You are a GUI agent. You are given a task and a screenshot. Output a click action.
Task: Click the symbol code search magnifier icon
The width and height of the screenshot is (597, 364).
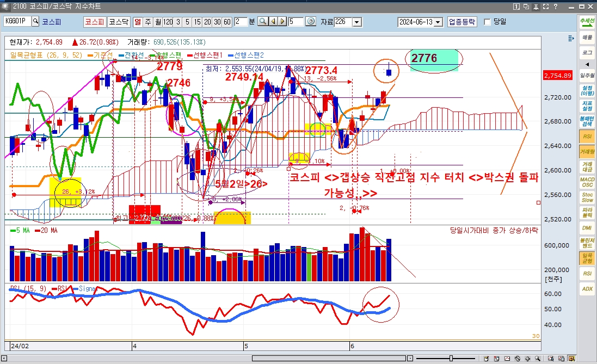pos(35,21)
